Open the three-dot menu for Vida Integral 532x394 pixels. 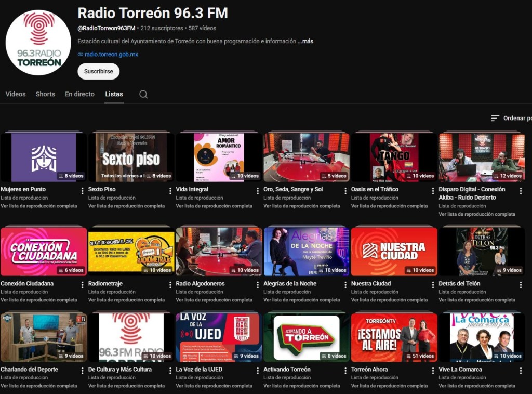point(258,191)
